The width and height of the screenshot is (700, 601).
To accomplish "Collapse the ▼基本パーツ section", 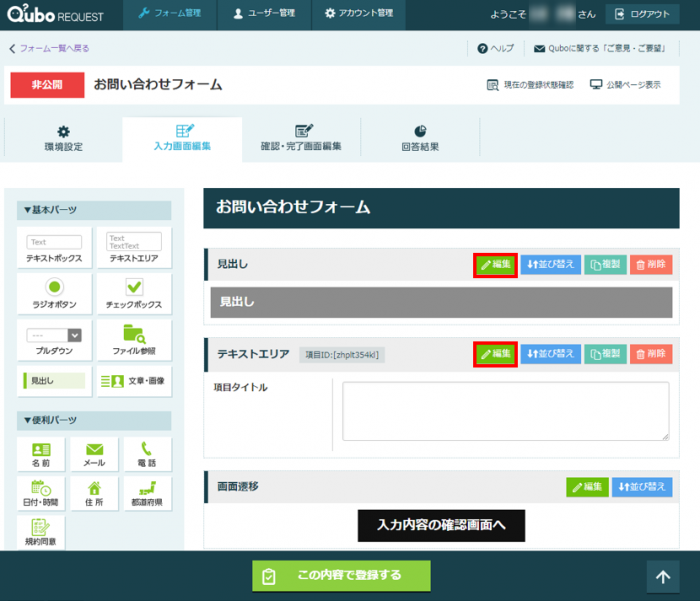I will pyautogui.click(x=95, y=210).
